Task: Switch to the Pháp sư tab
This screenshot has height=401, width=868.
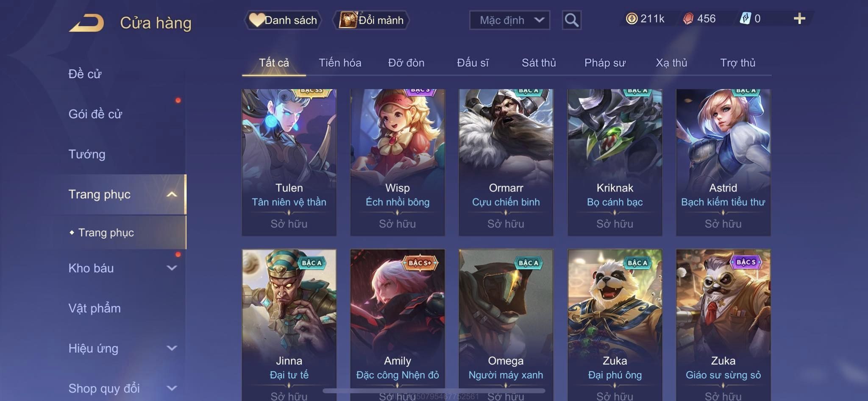Action: [x=605, y=63]
